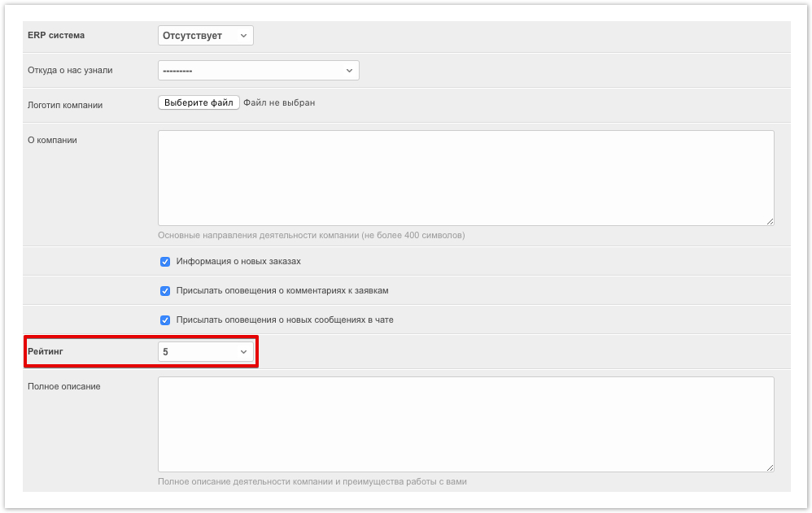Toggle оповещения о новых сообщениях в чате
This screenshot has width=812, height=513.
pyautogui.click(x=165, y=320)
